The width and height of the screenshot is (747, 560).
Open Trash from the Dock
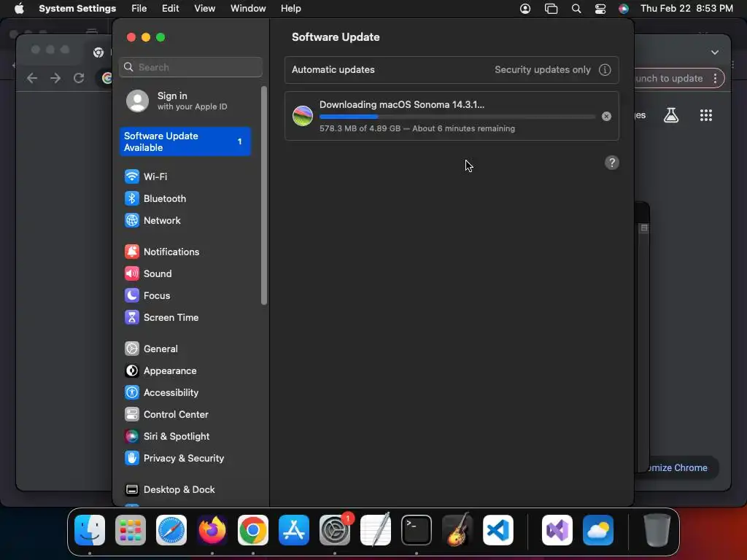point(657,530)
